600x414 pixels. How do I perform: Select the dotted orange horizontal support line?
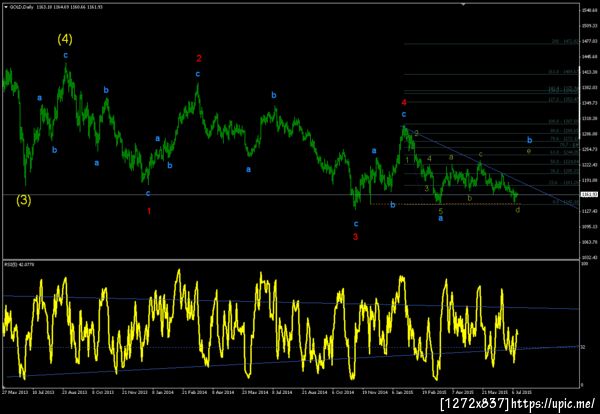(444, 204)
